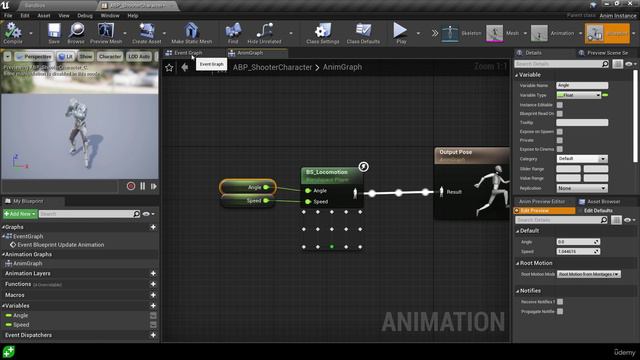Switch to Animation editor mode
The height and width of the screenshot is (360, 640).
pyautogui.click(x=553, y=33)
